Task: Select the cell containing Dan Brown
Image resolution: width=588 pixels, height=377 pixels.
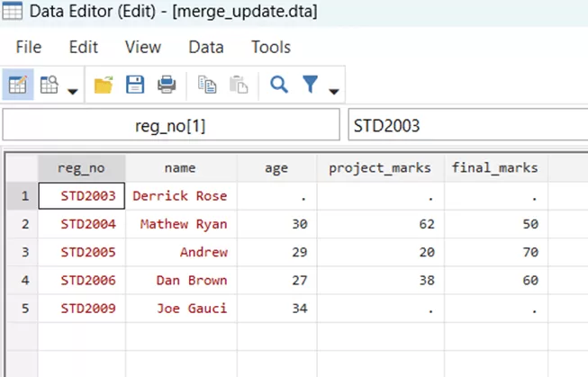Action: tap(181, 281)
